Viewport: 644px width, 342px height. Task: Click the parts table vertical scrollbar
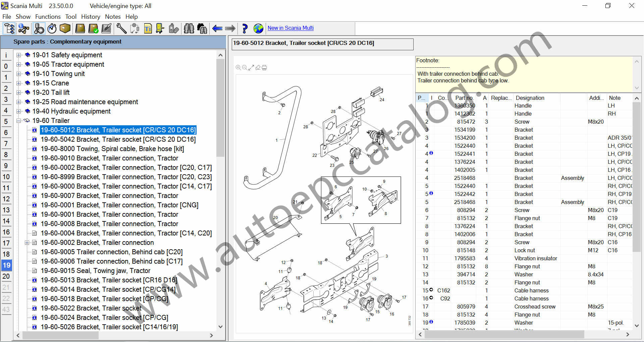[637, 177]
